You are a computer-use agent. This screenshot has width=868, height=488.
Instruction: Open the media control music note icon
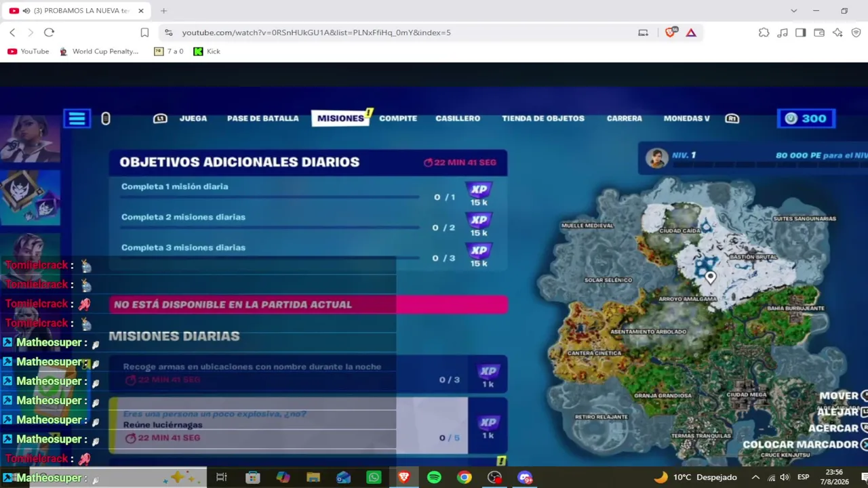[x=783, y=33]
